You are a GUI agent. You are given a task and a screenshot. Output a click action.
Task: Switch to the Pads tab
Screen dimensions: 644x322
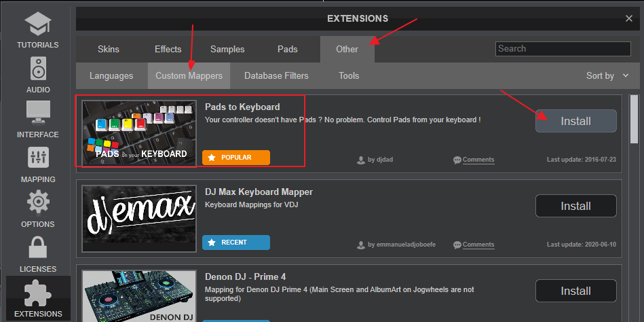(288, 50)
